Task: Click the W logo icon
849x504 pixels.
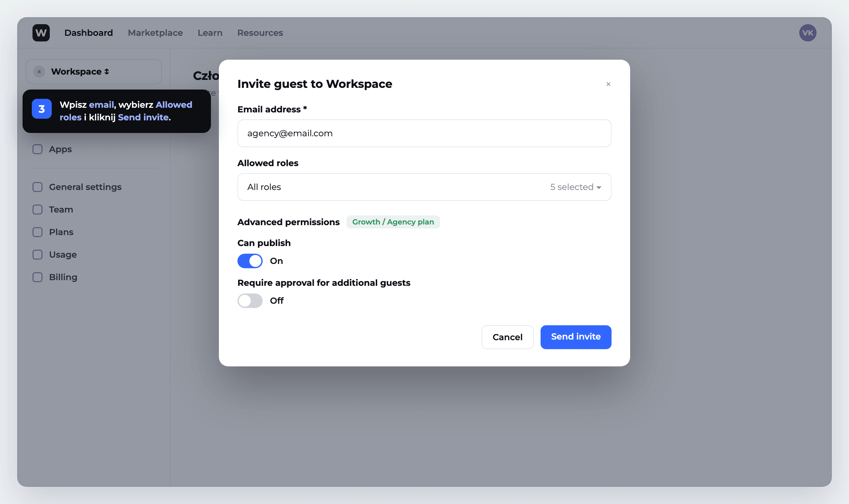Action: click(41, 32)
